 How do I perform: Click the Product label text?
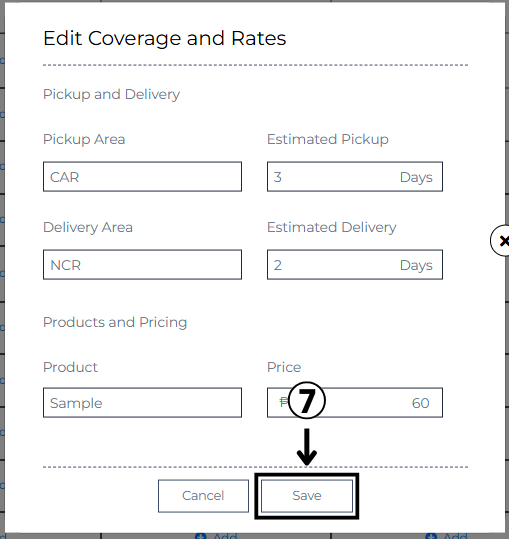coord(70,367)
